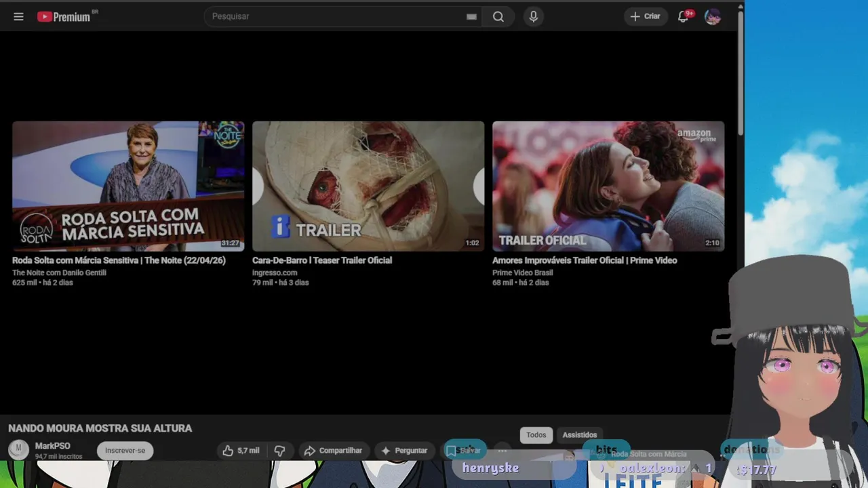Click the 1:02 duration badge

(472, 243)
